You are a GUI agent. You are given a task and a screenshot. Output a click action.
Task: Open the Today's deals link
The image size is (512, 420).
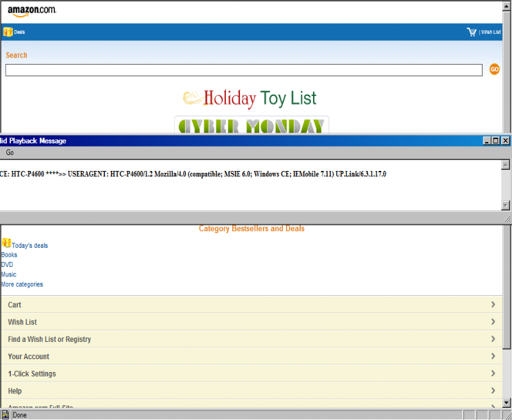click(x=29, y=246)
